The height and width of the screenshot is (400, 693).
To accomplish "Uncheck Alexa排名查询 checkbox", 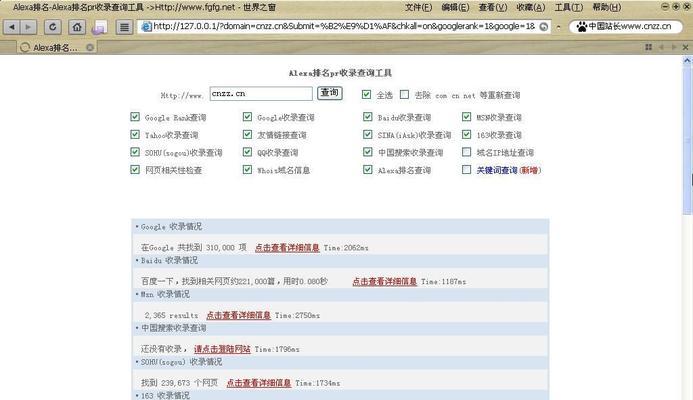I will click(x=367, y=170).
